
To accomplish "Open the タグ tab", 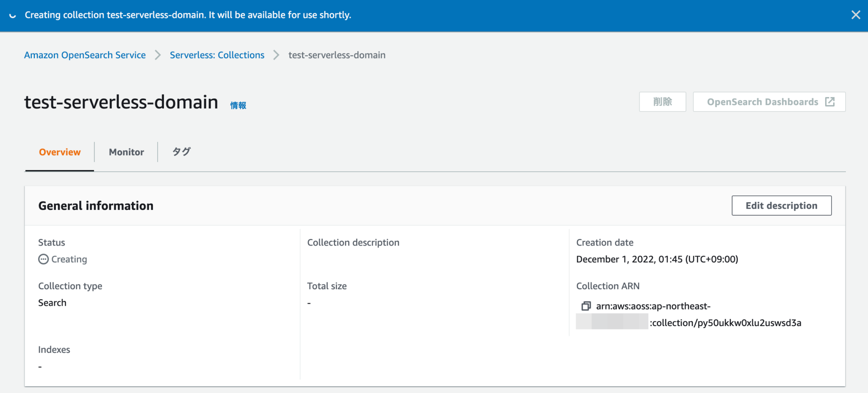I will 181,152.
